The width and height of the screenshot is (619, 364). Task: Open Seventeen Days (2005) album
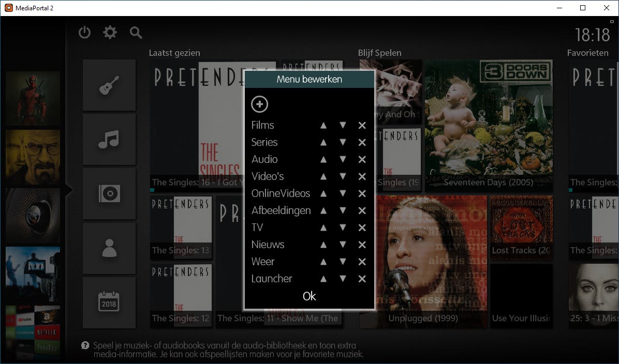coord(489,125)
